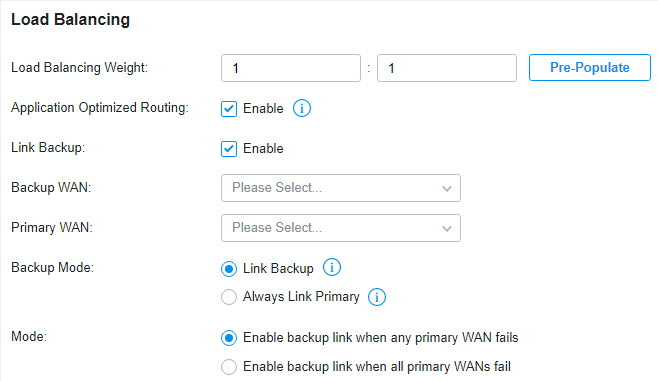Click info icon beside Application Optimized Routing

click(x=302, y=108)
